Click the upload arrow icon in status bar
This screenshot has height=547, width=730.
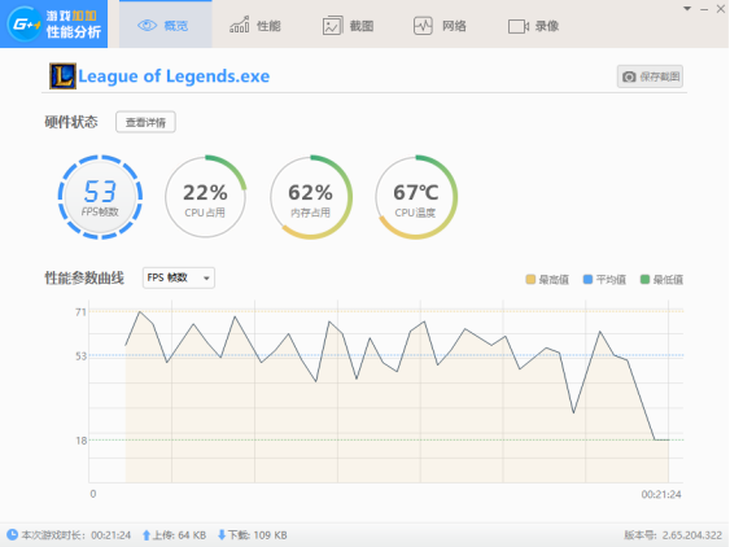click(146, 535)
